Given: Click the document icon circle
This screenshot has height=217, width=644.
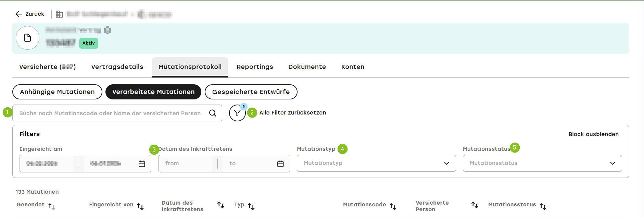Looking at the screenshot, I should (x=28, y=38).
